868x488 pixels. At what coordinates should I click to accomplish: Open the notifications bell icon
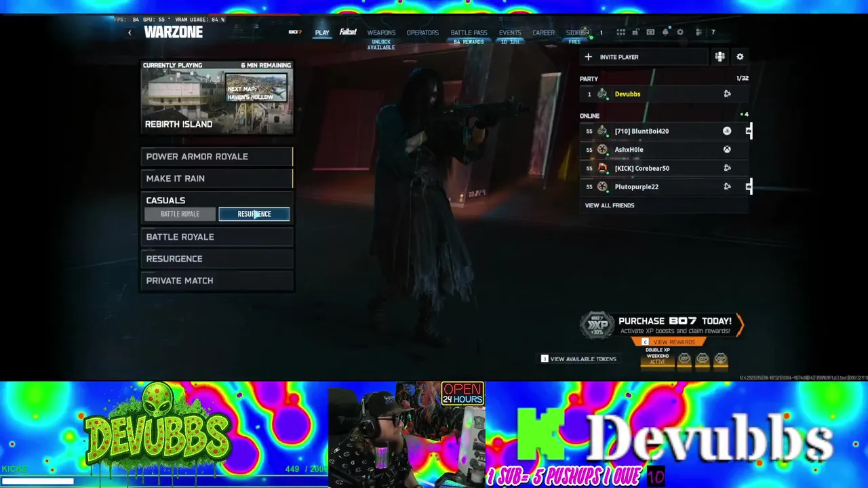coord(665,32)
